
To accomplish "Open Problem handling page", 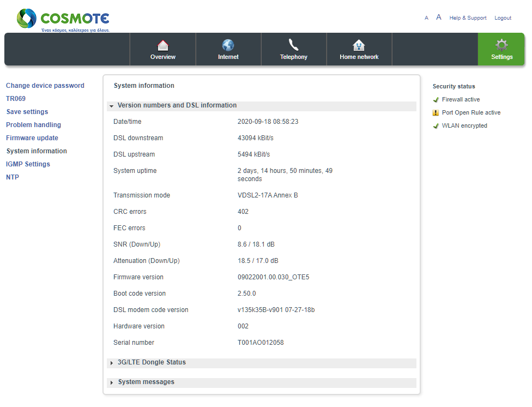I will tap(33, 125).
